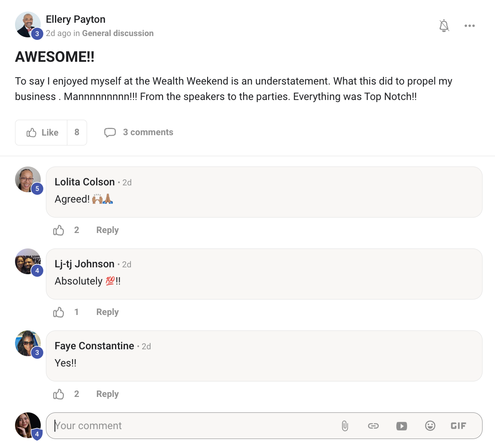The height and width of the screenshot is (448, 495).
Task: Like Lolita Colson's comment
Action: pos(59,230)
